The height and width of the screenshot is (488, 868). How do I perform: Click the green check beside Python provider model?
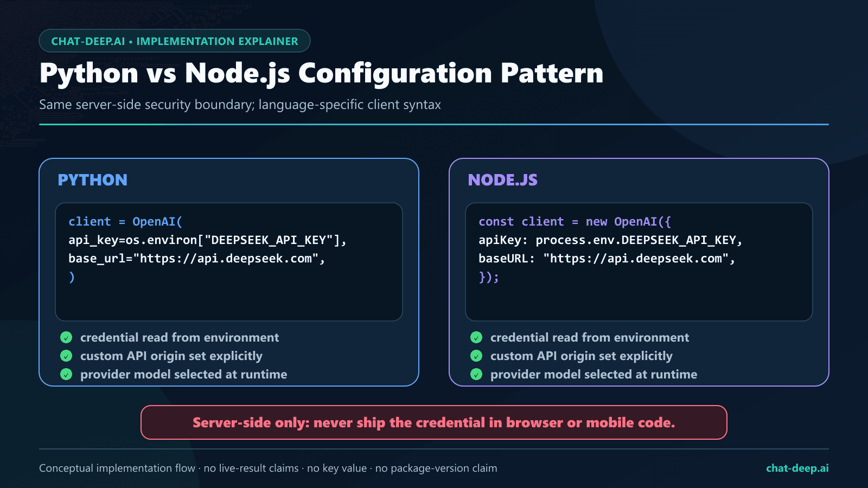(66, 375)
